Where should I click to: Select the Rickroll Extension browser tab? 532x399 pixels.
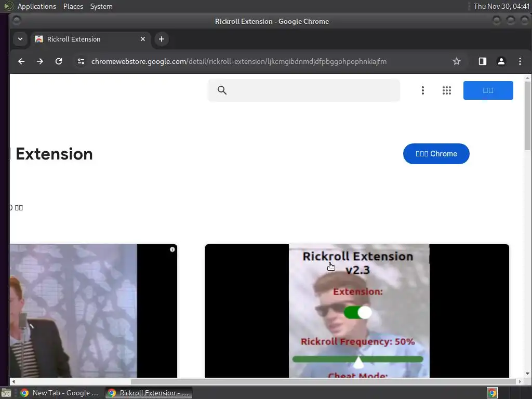(90, 39)
